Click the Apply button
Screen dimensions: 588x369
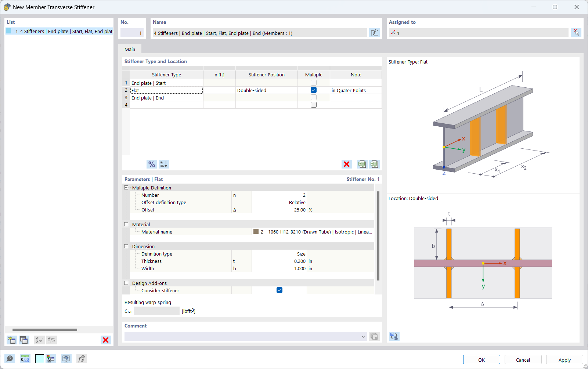564,360
